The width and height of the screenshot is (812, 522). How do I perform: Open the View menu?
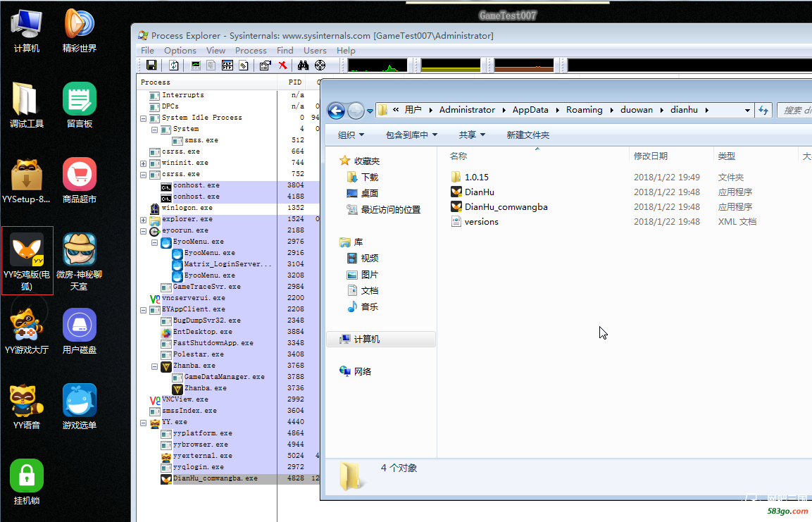tap(216, 50)
